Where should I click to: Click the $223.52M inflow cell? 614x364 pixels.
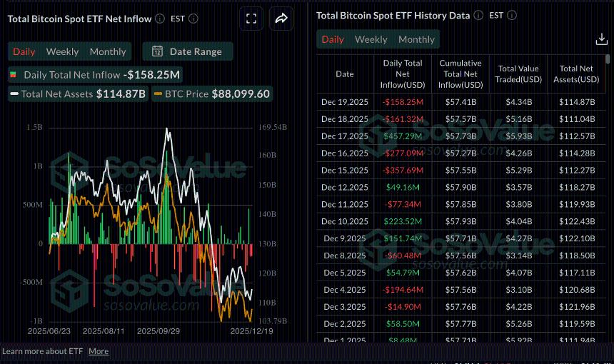[403, 221]
